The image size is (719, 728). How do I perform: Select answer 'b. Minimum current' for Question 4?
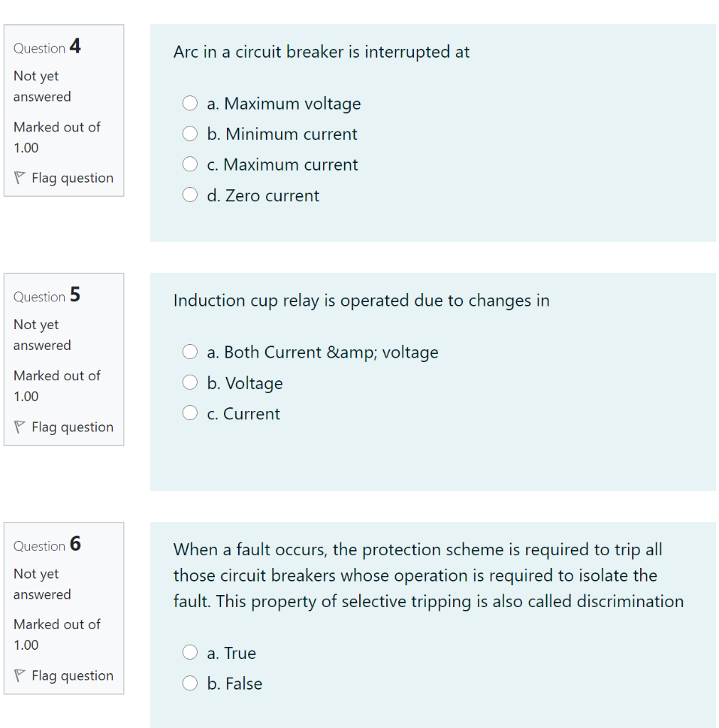click(x=190, y=134)
